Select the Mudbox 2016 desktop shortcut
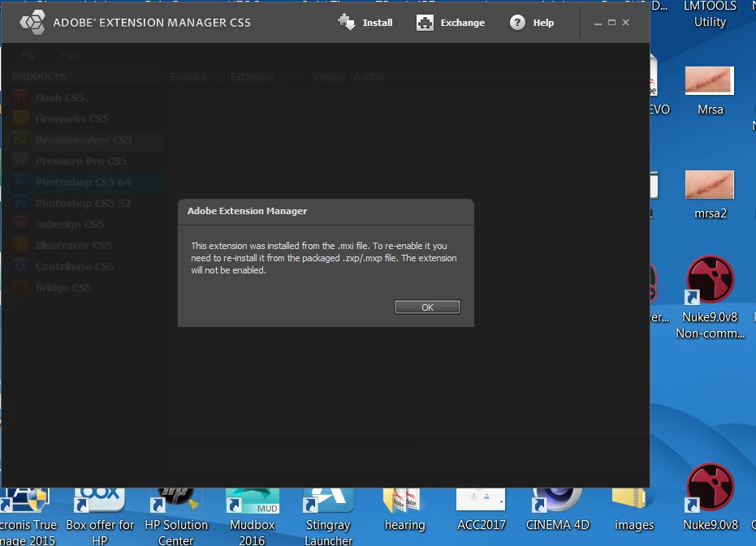The image size is (756, 546). coord(253,517)
